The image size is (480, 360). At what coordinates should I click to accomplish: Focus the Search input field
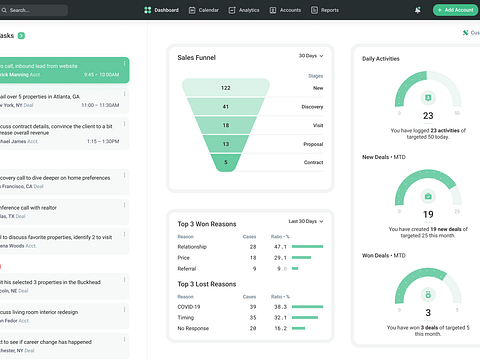coord(33,10)
